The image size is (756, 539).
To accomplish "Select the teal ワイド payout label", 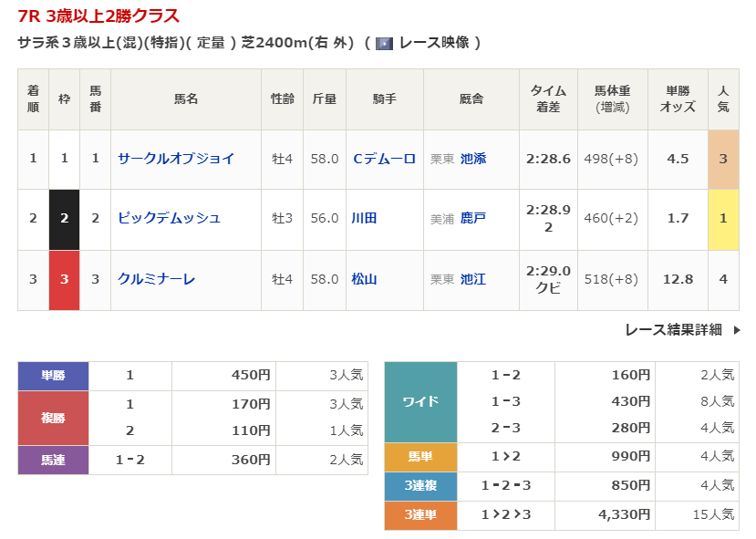I will (420, 401).
